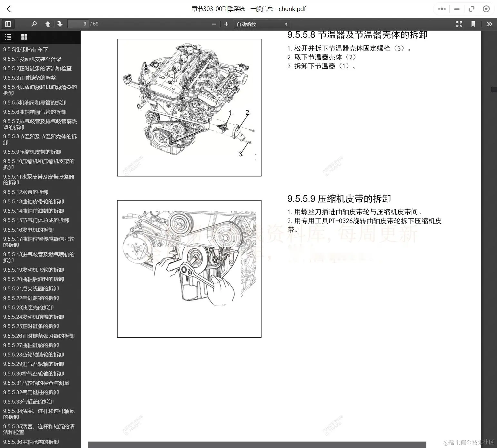Toggle the sidebar panel visibility

[8, 24]
